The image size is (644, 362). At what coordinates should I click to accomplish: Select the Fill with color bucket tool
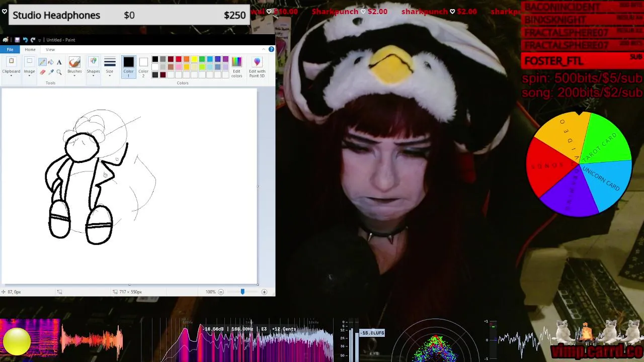click(x=51, y=62)
